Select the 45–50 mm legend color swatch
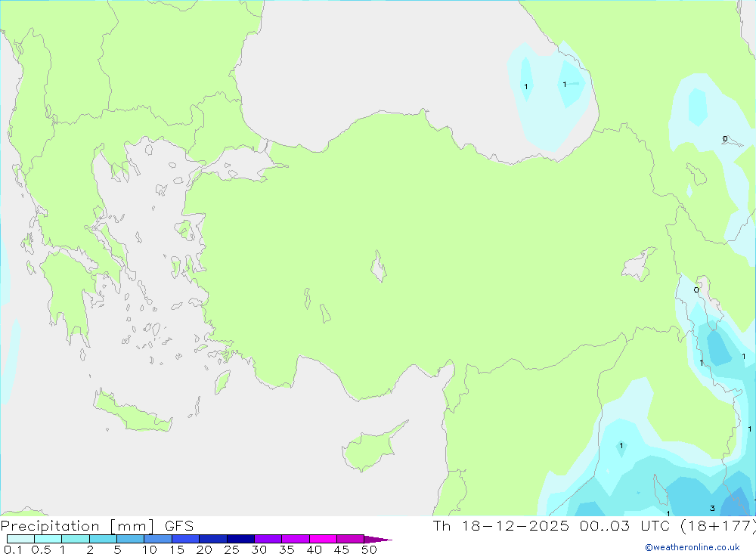 click(x=351, y=539)
